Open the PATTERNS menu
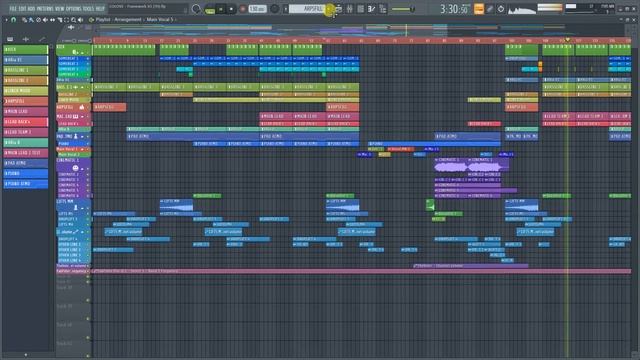Viewport: 640px width, 360px height. pos(45,9)
